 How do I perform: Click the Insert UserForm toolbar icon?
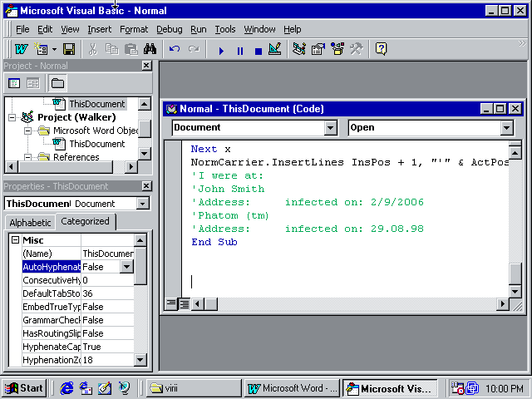point(41,49)
